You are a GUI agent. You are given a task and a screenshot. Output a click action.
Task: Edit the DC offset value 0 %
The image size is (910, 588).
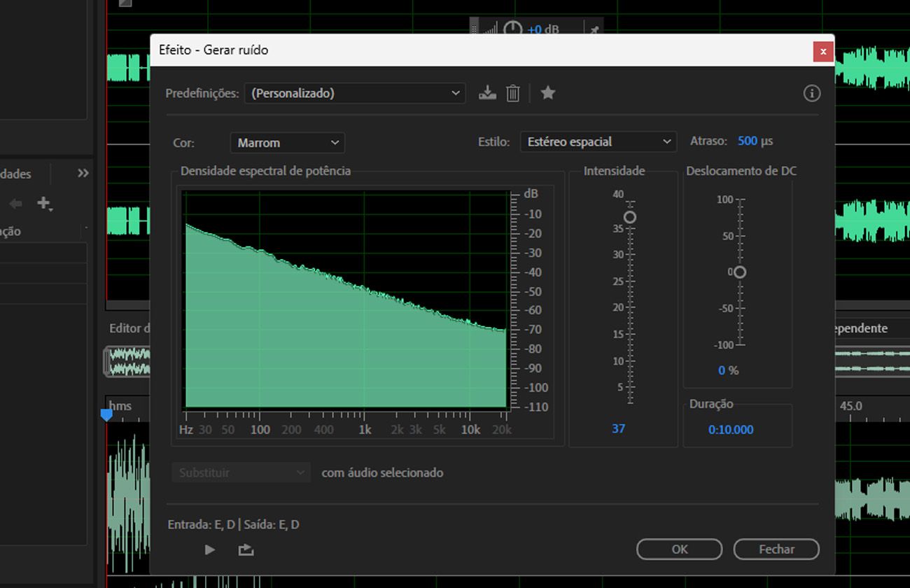click(728, 370)
